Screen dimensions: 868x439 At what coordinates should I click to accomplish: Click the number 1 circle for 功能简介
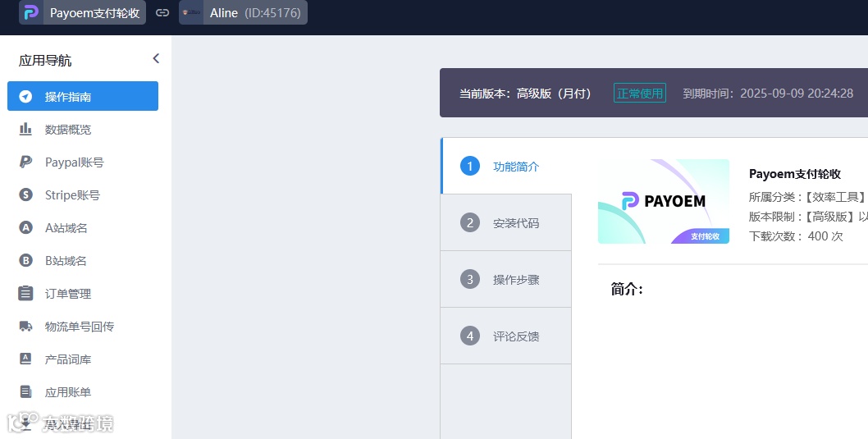point(470,166)
